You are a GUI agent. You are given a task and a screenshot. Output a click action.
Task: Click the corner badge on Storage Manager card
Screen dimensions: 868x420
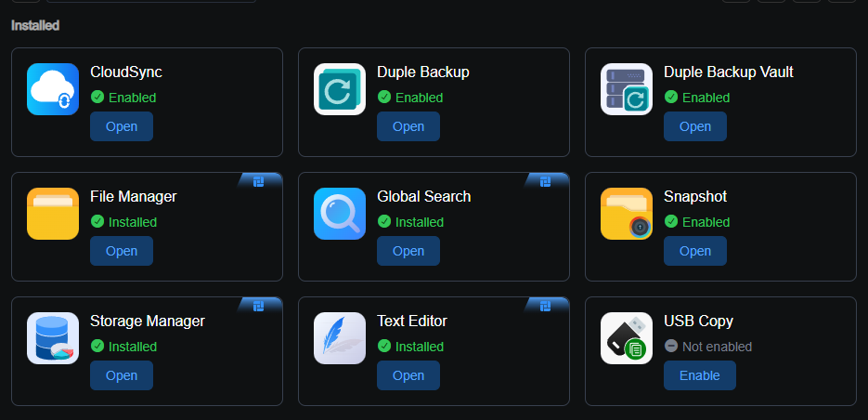click(258, 307)
